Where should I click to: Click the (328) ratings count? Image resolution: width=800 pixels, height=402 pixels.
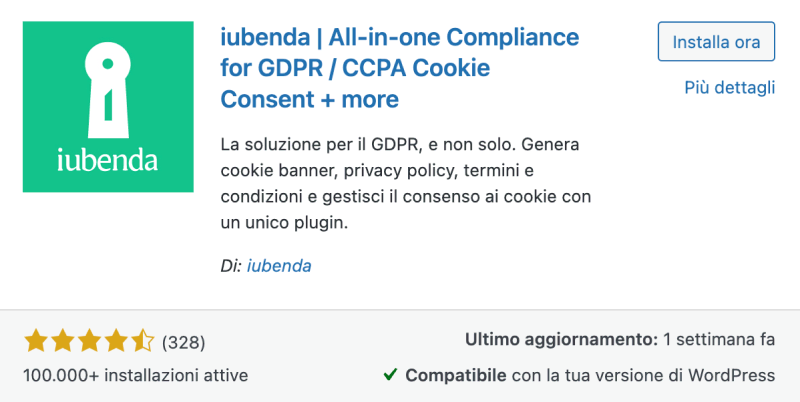click(x=183, y=342)
